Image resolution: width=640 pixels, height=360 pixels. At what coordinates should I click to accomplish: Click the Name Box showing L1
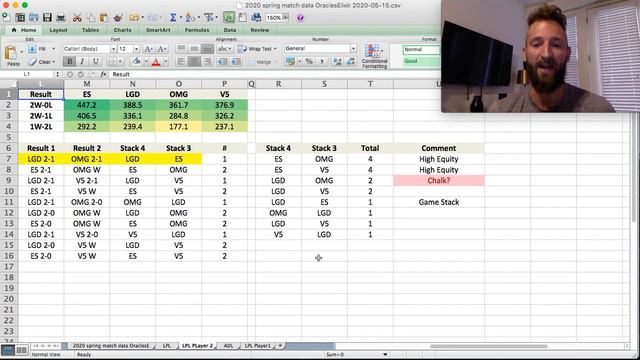pyautogui.click(x=27, y=74)
